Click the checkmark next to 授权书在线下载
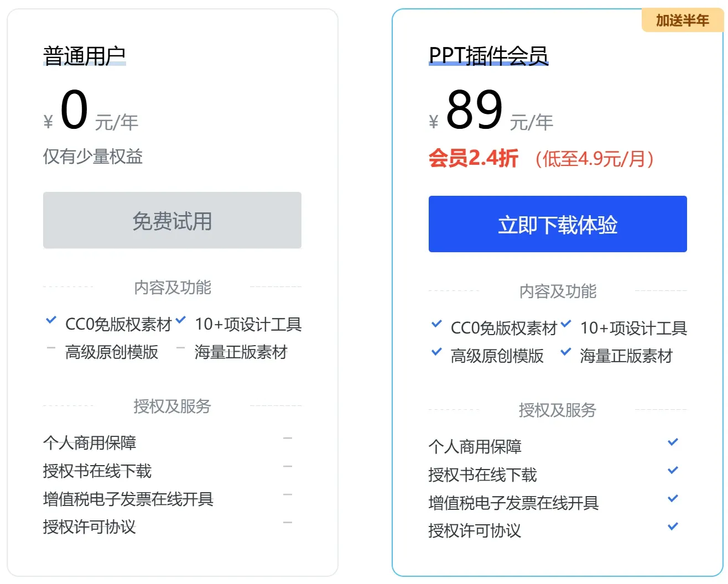This screenshot has width=728, height=584. pyautogui.click(x=673, y=471)
